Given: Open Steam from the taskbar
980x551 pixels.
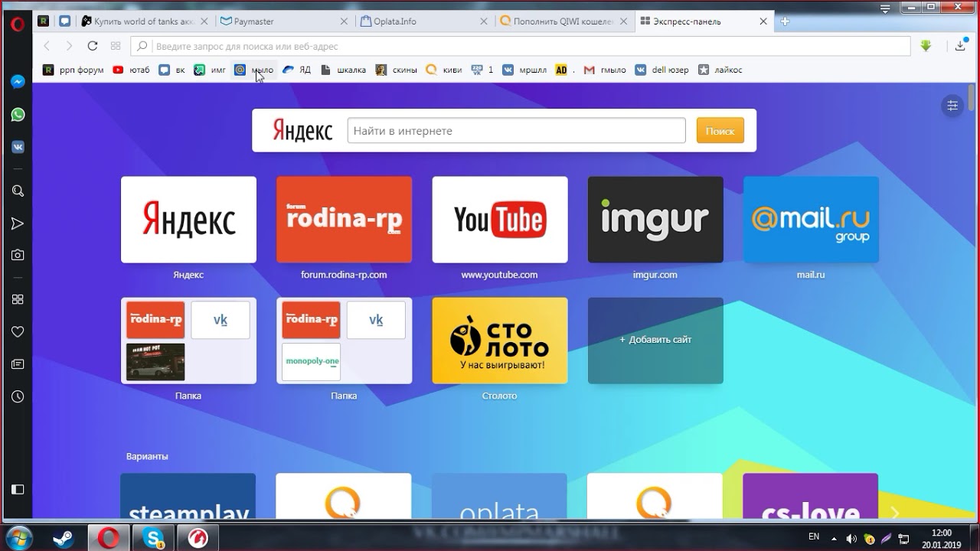Looking at the screenshot, I should point(64,536).
